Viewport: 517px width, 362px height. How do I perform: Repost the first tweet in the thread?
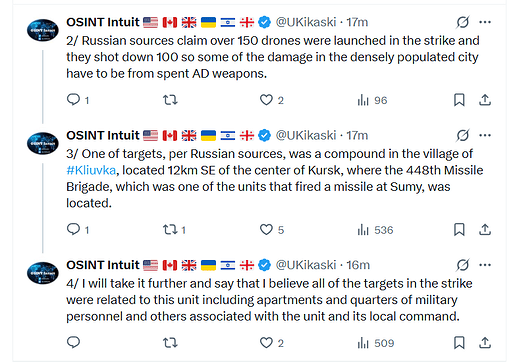[170, 100]
